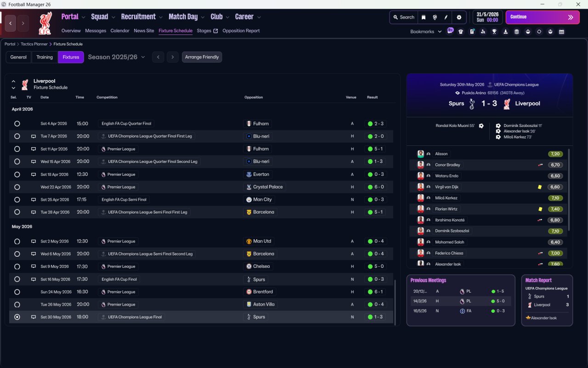Go to next season with right arrow
588x368 pixels.
pyautogui.click(x=172, y=57)
